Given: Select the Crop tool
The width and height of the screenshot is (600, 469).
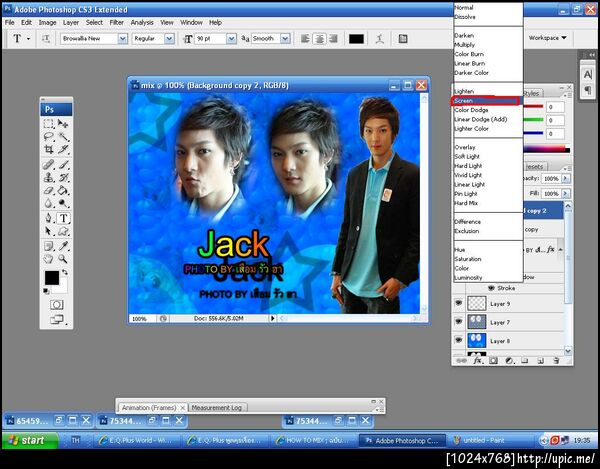Looking at the screenshot, I should 49,149.
